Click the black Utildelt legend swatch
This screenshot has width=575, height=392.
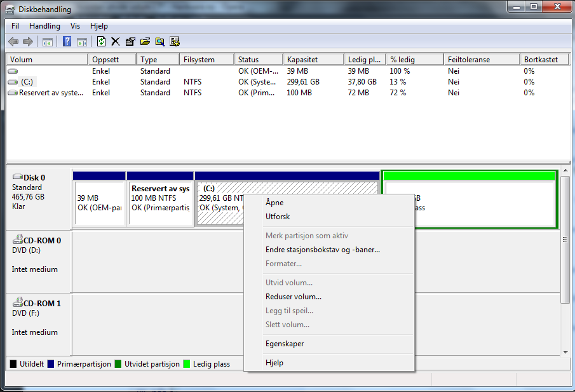(x=13, y=364)
